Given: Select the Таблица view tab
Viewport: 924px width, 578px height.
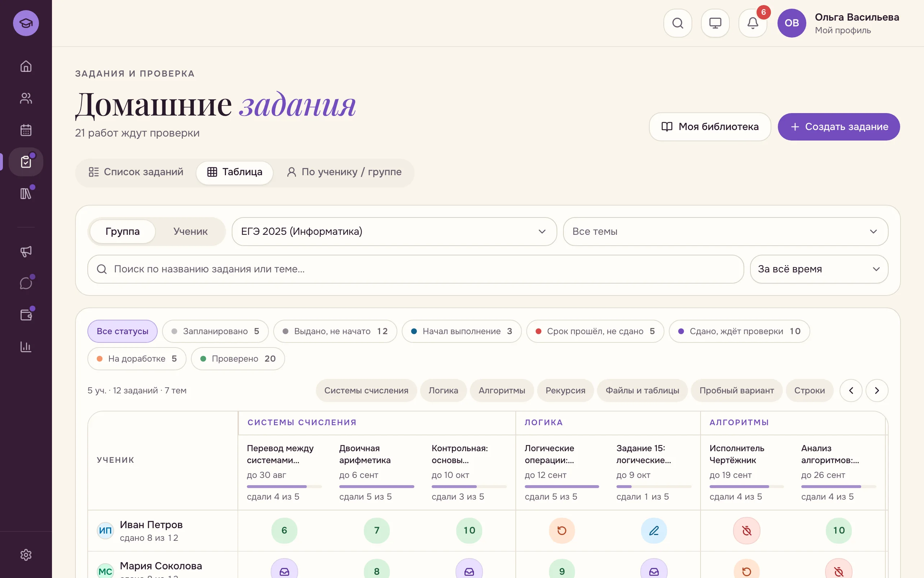Looking at the screenshot, I should (235, 172).
